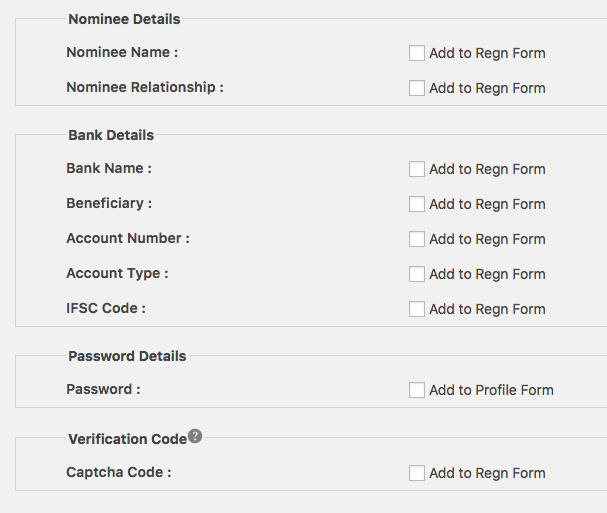Enable the Account Number checkbox
Viewport: 607px width, 513px height.
coord(417,239)
